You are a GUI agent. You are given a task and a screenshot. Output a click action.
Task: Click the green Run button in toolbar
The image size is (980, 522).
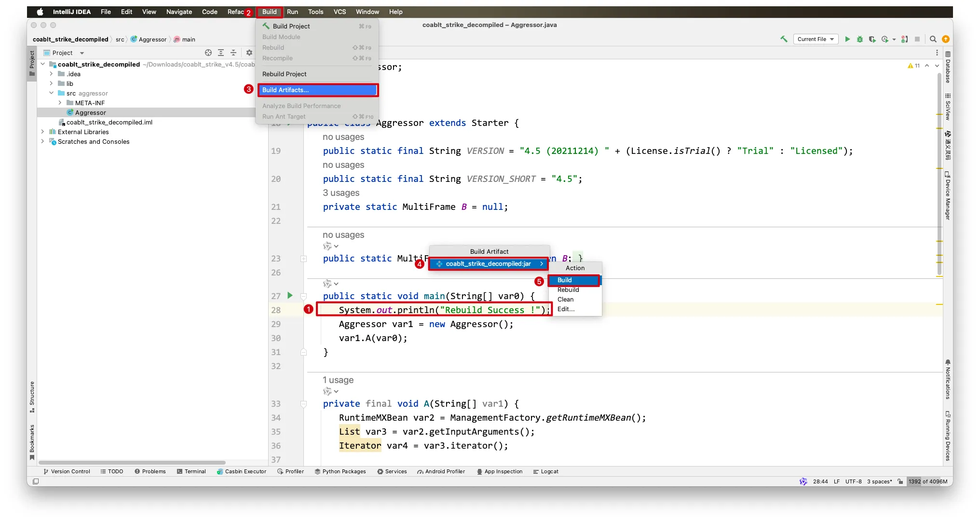click(x=847, y=39)
